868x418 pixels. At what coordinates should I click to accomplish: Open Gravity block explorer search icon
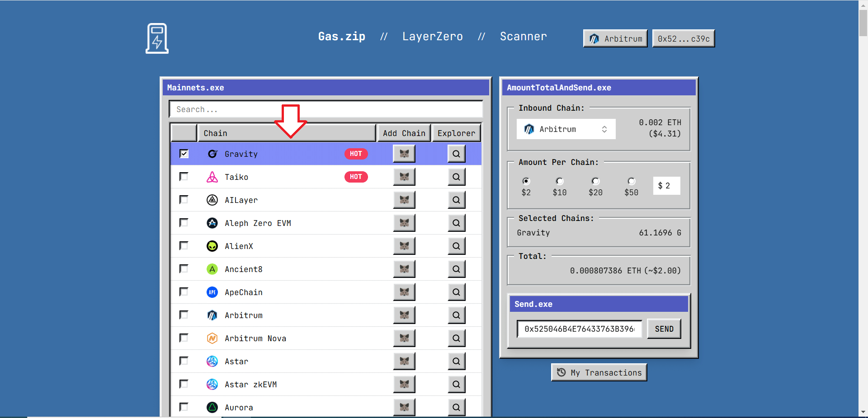[457, 154]
